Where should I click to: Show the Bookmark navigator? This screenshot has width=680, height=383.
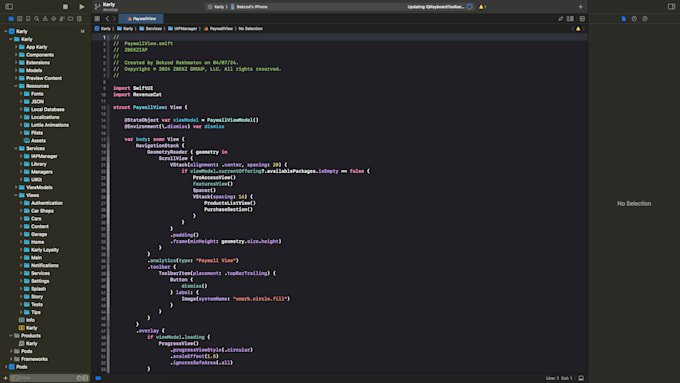tap(28, 19)
